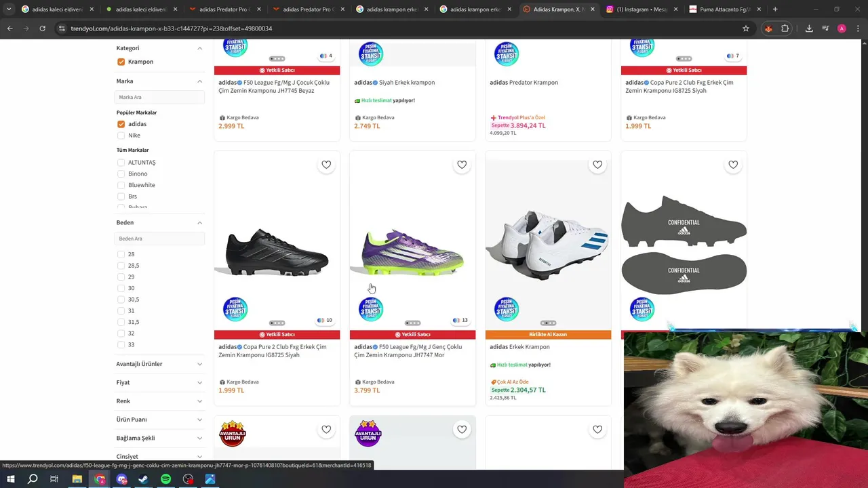Select size 30,5 checkbox
868x488 pixels.
(121, 300)
